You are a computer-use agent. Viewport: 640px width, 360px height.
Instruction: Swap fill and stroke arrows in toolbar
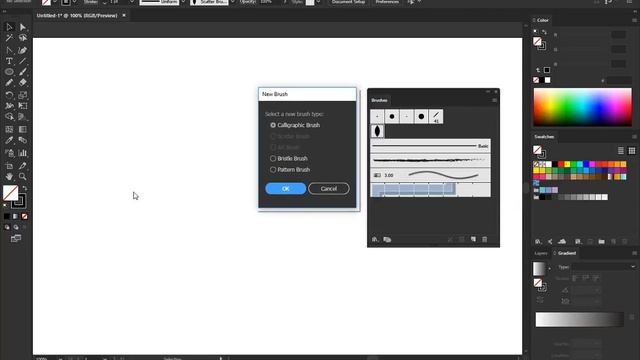point(24,188)
